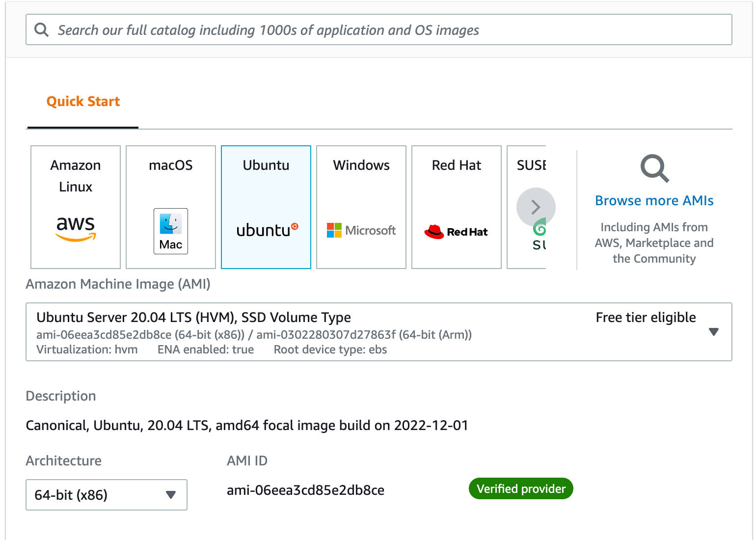
Task: Search the AMI catalog input field
Action: pos(378,30)
